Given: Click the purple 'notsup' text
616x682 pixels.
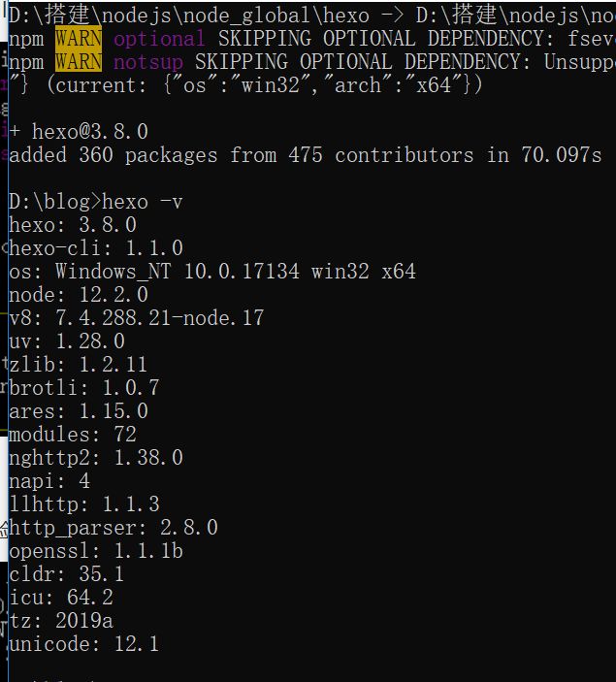Looking at the screenshot, I should (147, 62).
